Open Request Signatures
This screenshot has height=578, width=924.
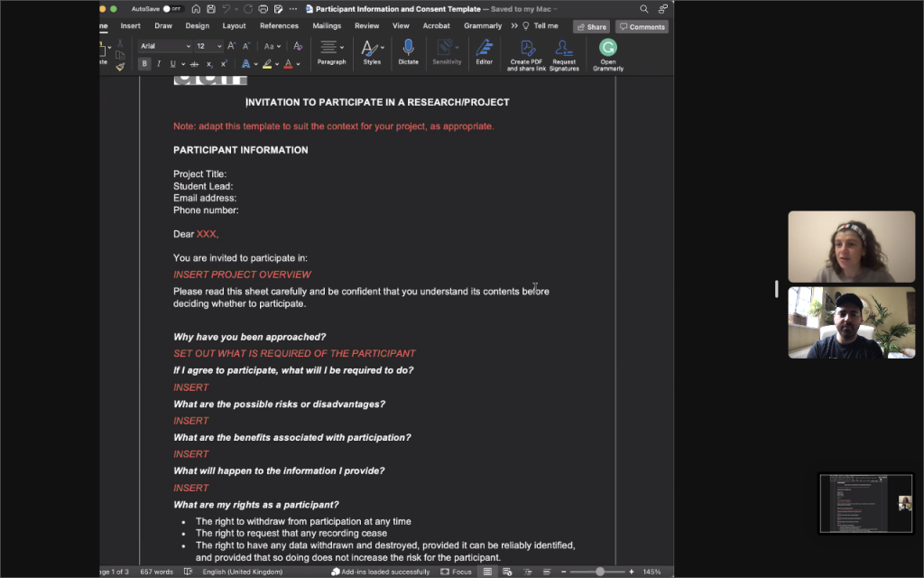click(564, 55)
